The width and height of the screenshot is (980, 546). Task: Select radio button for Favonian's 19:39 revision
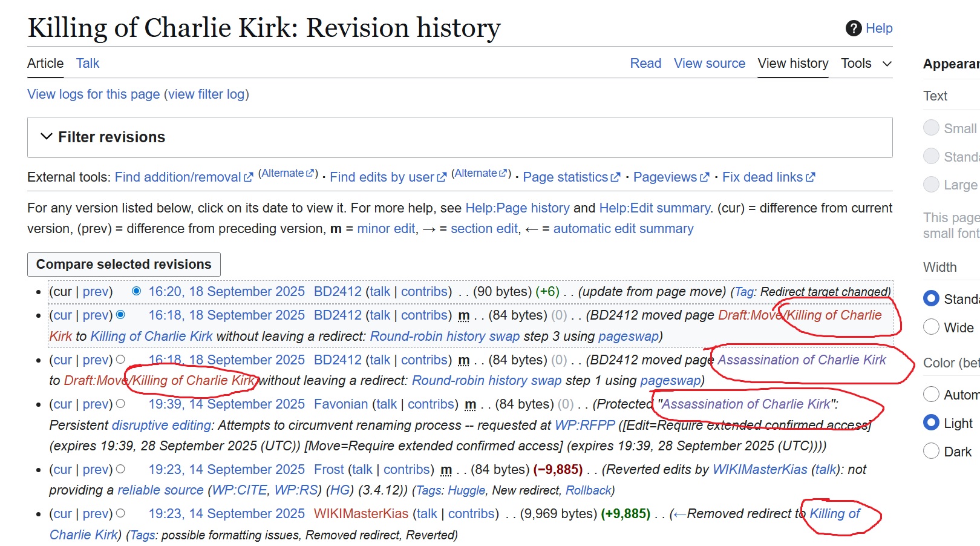click(121, 404)
